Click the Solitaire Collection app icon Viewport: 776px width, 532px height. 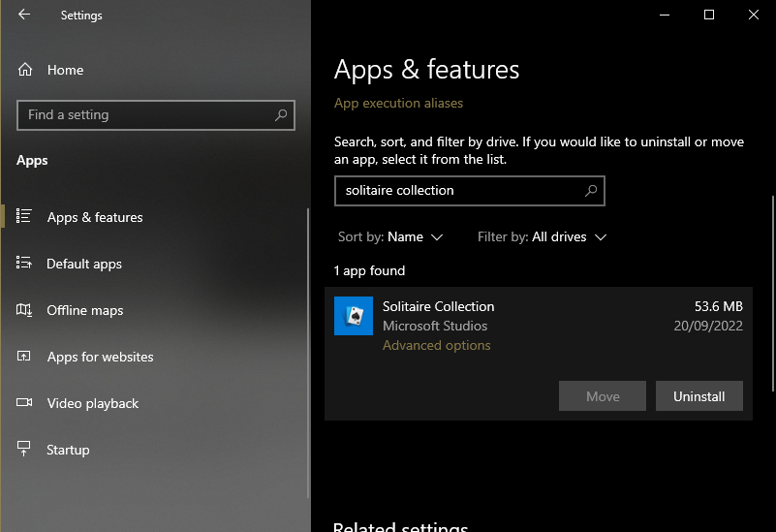point(354,316)
